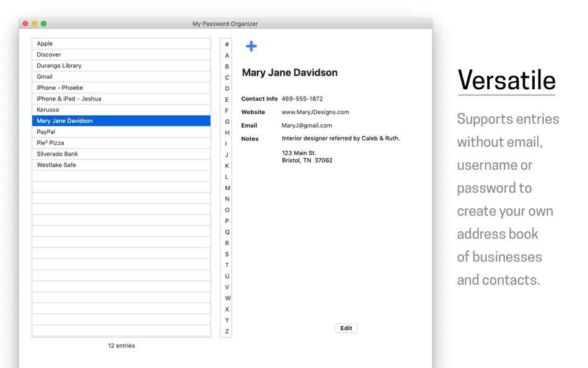Click the 12 entries counter label
This screenshot has width=588, height=368.
point(121,346)
